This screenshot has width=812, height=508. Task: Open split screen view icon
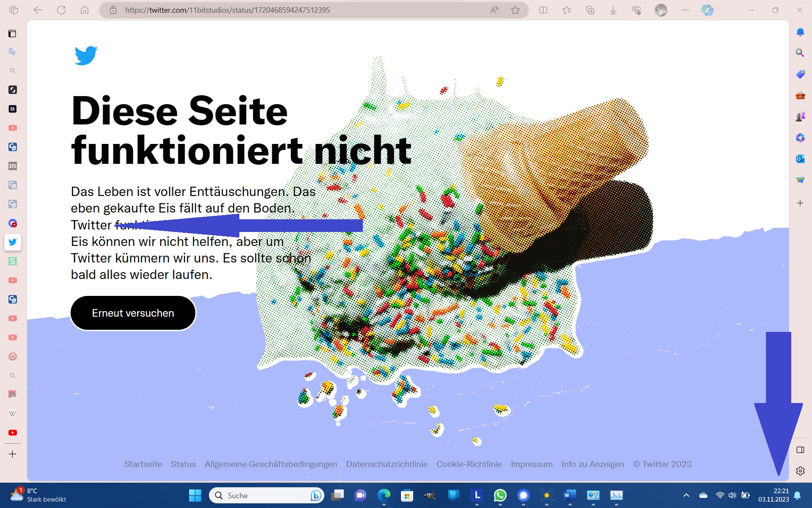pos(543,10)
